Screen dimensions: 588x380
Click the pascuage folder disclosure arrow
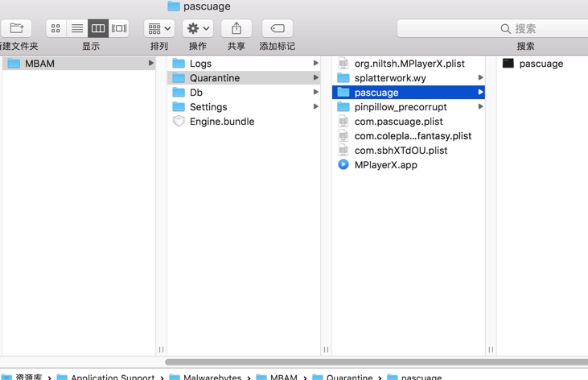pyautogui.click(x=480, y=92)
